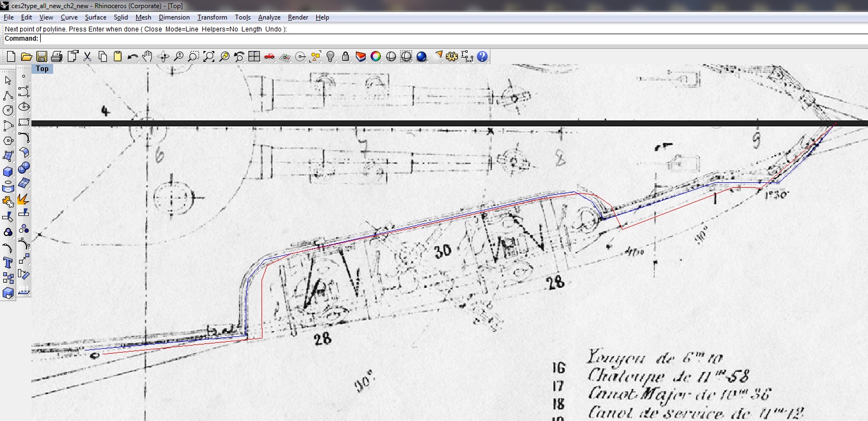The width and height of the screenshot is (868, 421).
Task: Select the Polyline tool in left toolbar
Action: [8, 95]
